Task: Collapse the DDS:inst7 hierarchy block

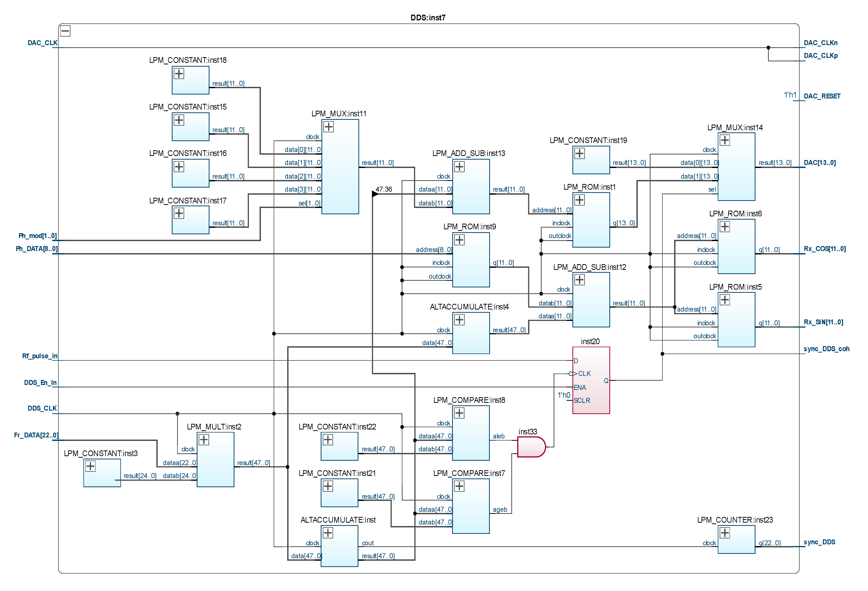Action: [x=65, y=31]
